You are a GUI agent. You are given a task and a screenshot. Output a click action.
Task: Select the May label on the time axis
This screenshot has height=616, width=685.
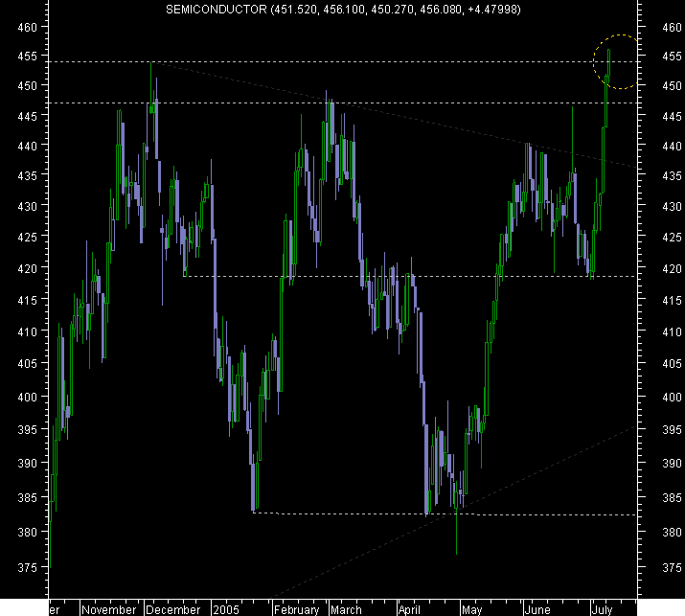coord(471,609)
